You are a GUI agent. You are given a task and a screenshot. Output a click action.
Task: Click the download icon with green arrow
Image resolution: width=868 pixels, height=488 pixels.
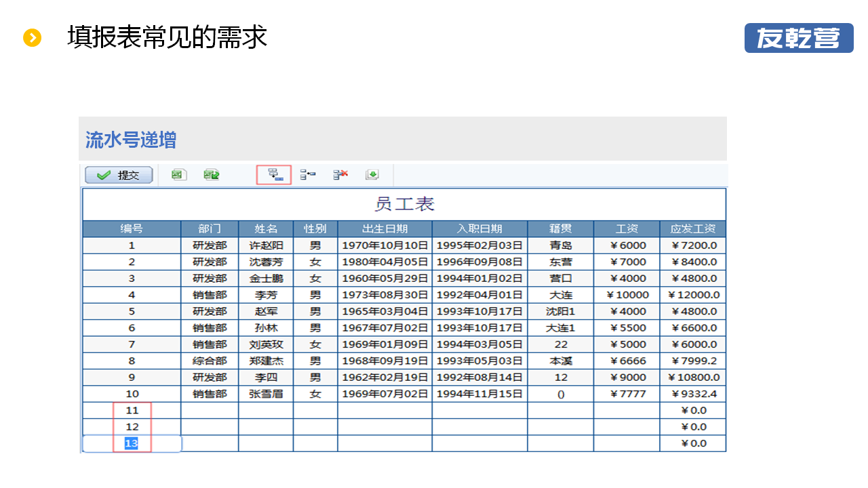pyautogui.click(x=372, y=175)
